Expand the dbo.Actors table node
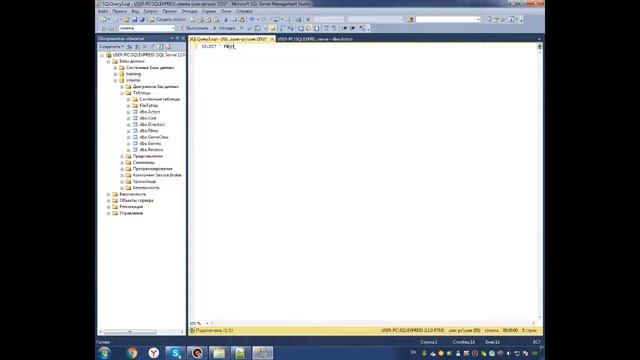Screen dimensions: 640x360 tap(129, 112)
